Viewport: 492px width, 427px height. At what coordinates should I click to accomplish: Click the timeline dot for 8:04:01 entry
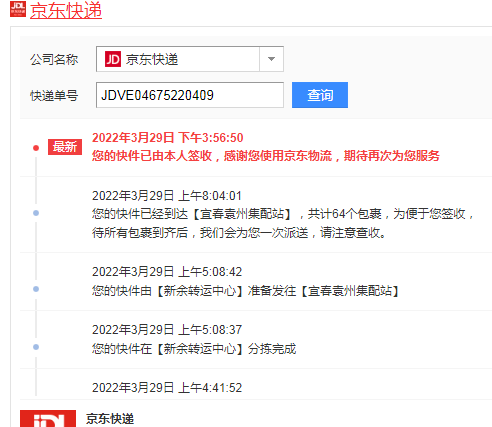coord(36,213)
